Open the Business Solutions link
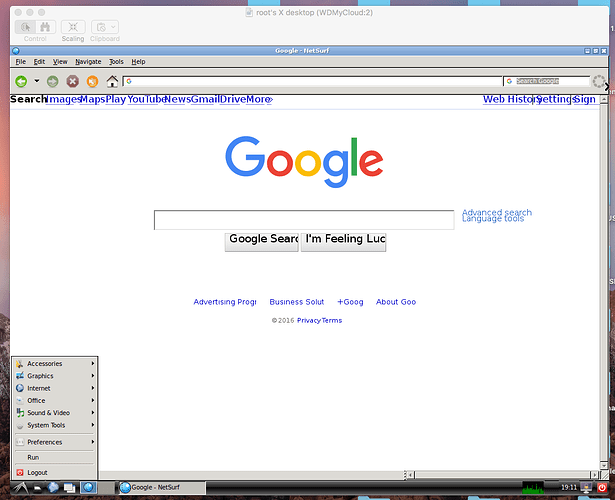 pyautogui.click(x=297, y=302)
